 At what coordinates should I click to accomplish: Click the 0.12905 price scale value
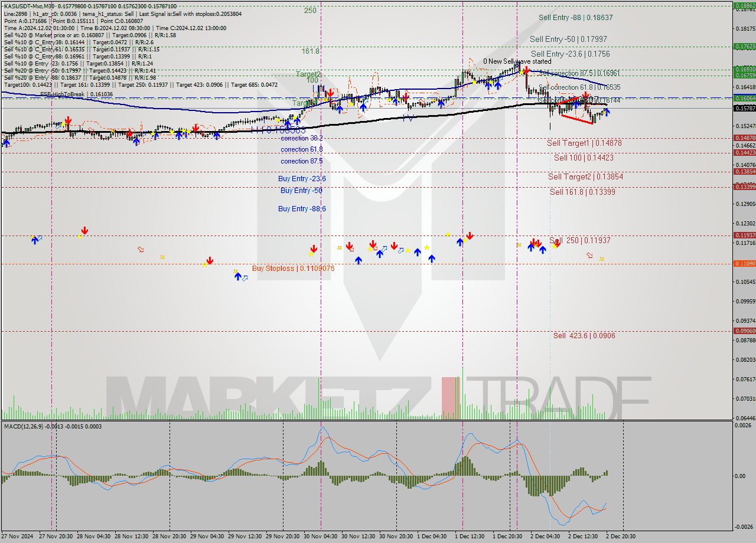tap(744, 204)
